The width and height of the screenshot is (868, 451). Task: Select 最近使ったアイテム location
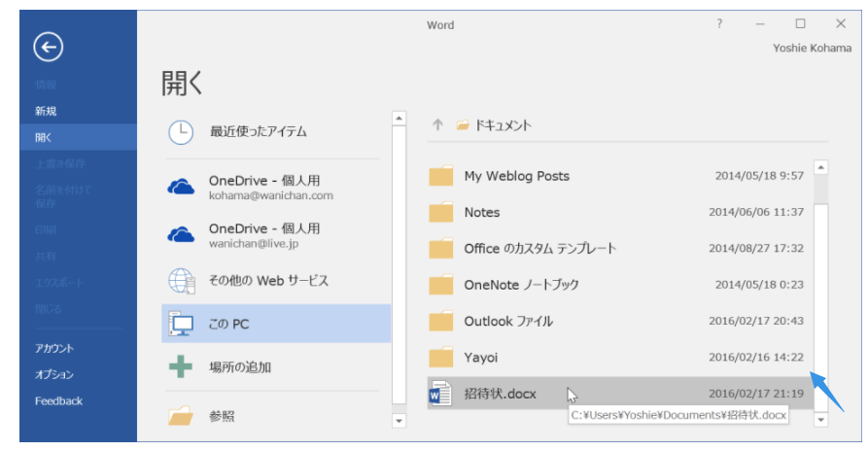tap(258, 131)
